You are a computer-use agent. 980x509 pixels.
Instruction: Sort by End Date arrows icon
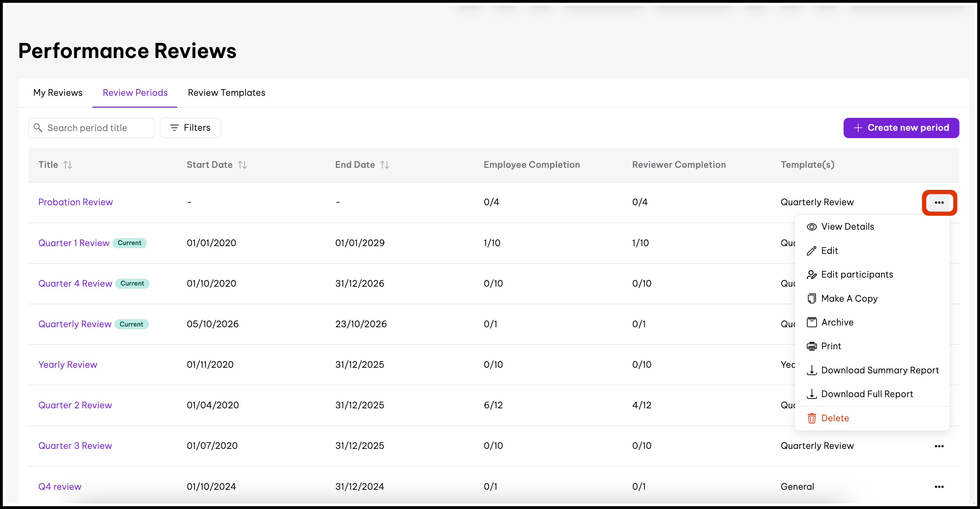click(385, 165)
